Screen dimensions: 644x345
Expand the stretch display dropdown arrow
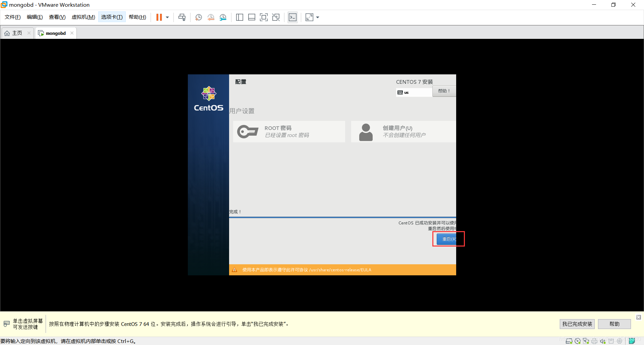(318, 17)
